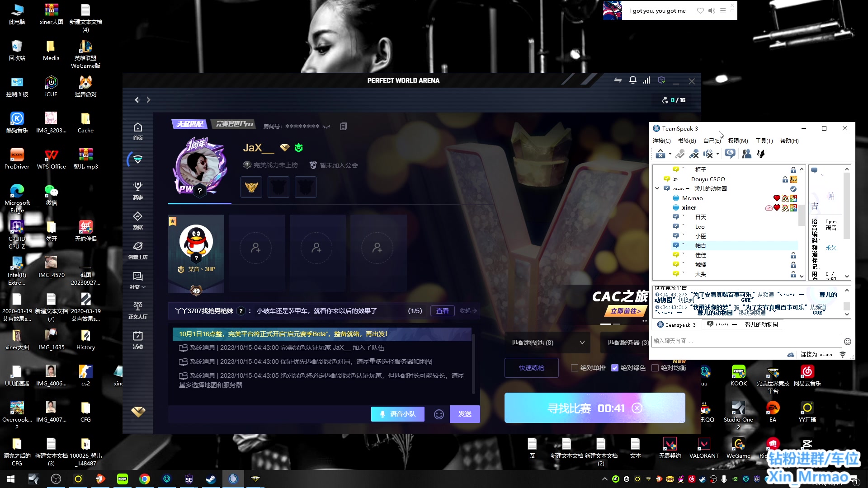
Task: Open TeamSpeak 书签(B) menu
Action: point(687,141)
